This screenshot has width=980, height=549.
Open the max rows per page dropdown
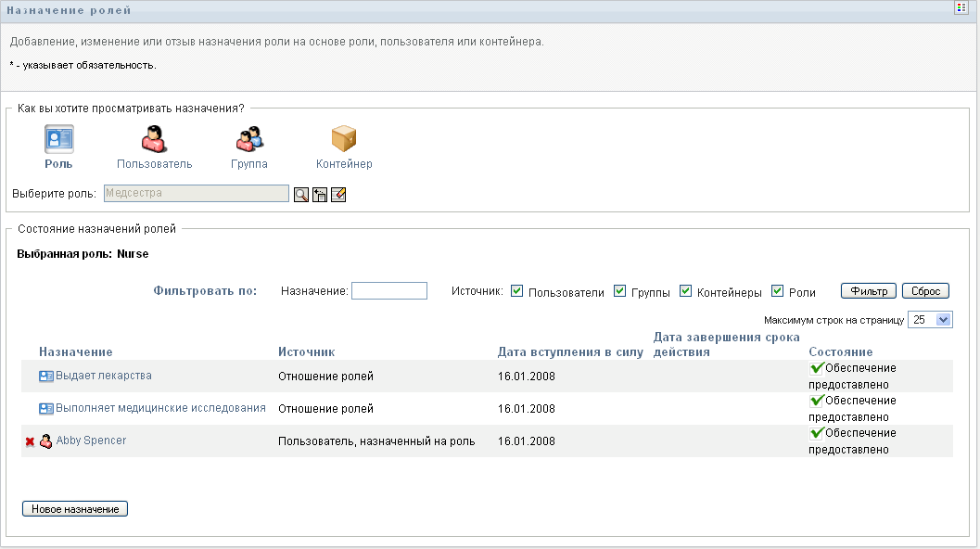[x=931, y=320]
